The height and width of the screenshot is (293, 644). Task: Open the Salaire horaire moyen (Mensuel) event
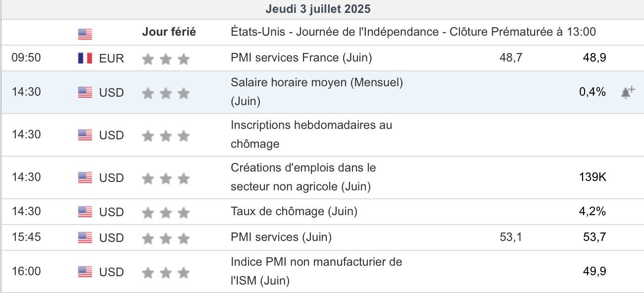coord(316,83)
